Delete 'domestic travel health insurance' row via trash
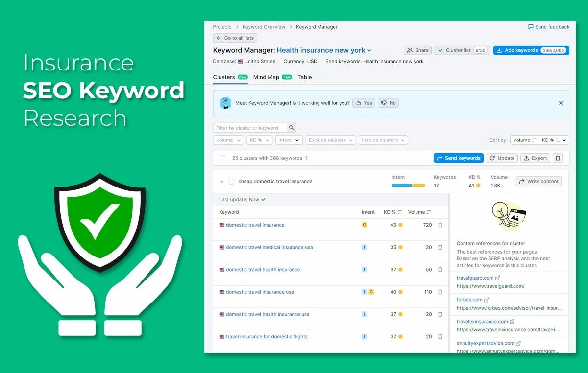The height and width of the screenshot is (373, 588). [x=440, y=270]
